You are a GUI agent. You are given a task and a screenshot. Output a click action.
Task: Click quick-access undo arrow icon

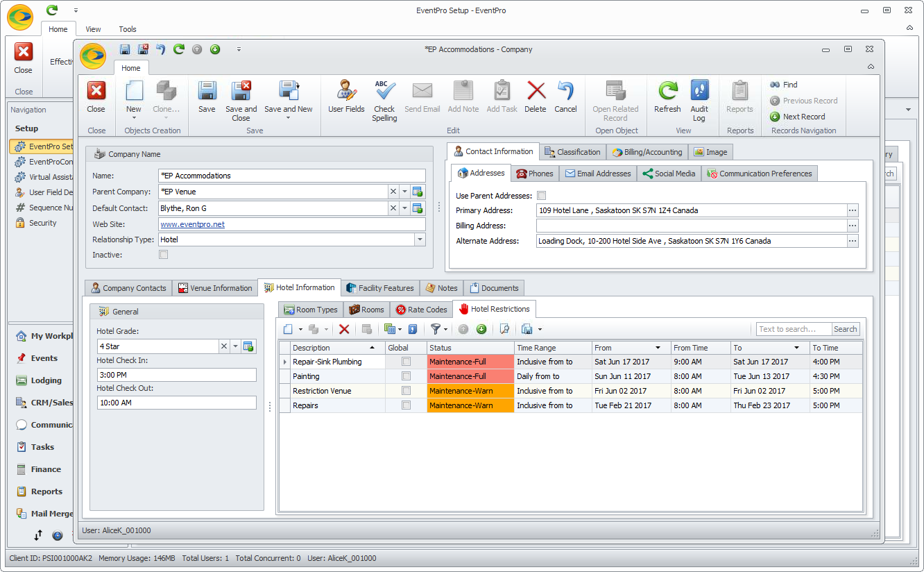[x=161, y=49]
